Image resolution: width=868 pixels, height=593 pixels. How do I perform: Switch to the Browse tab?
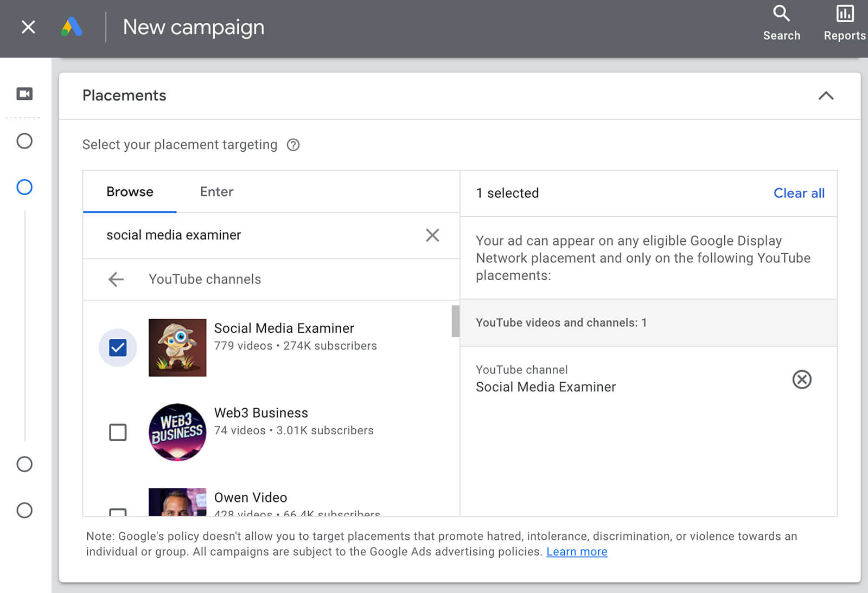pyautogui.click(x=130, y=192)
